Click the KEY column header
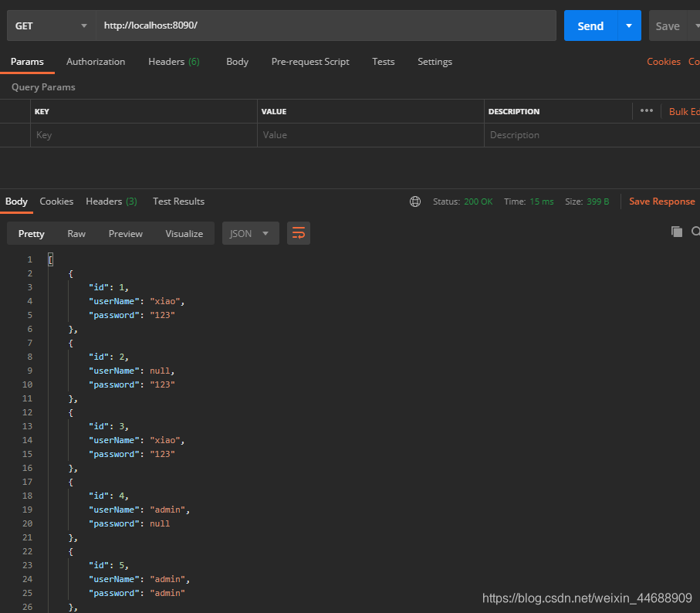Viewport: 700px width, 613px height. 42,112
